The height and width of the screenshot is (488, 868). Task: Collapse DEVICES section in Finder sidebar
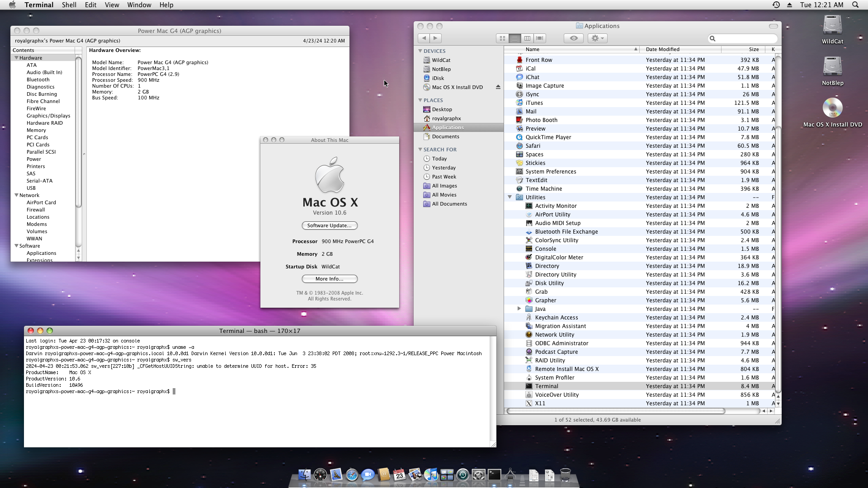pos(420,51)
